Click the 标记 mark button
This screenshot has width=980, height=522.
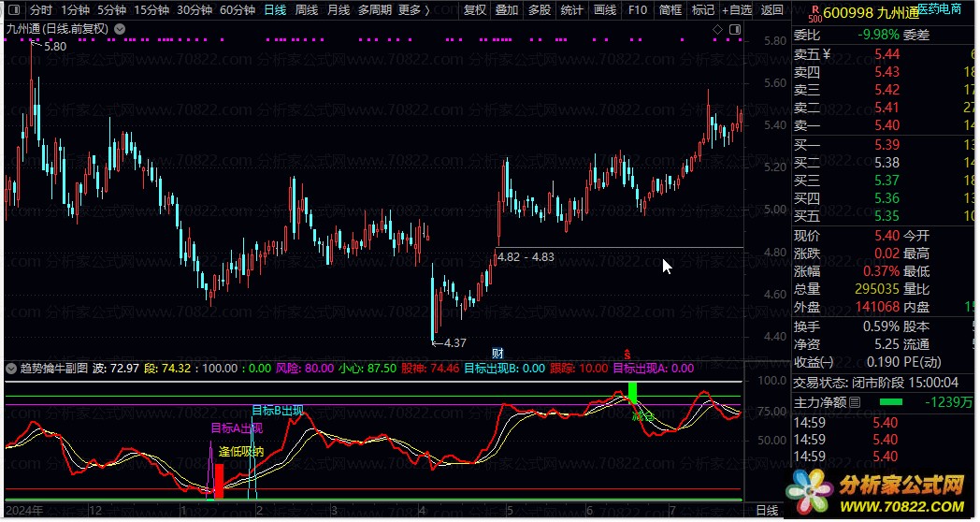[703, 10]
